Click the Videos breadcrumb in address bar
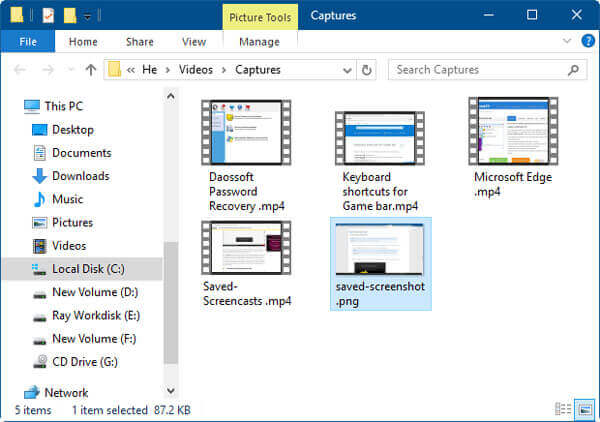Viewport: 600px width, 422px height. click(x=196, y=70)
